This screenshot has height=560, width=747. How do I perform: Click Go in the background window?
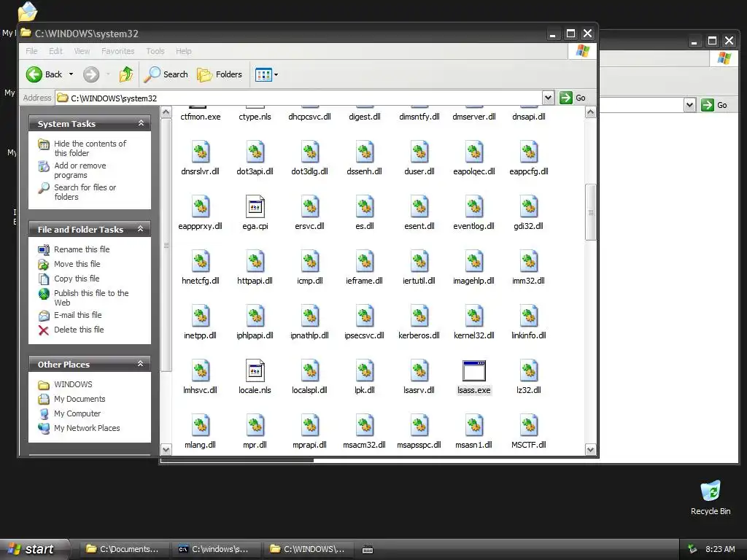[714, 105]
